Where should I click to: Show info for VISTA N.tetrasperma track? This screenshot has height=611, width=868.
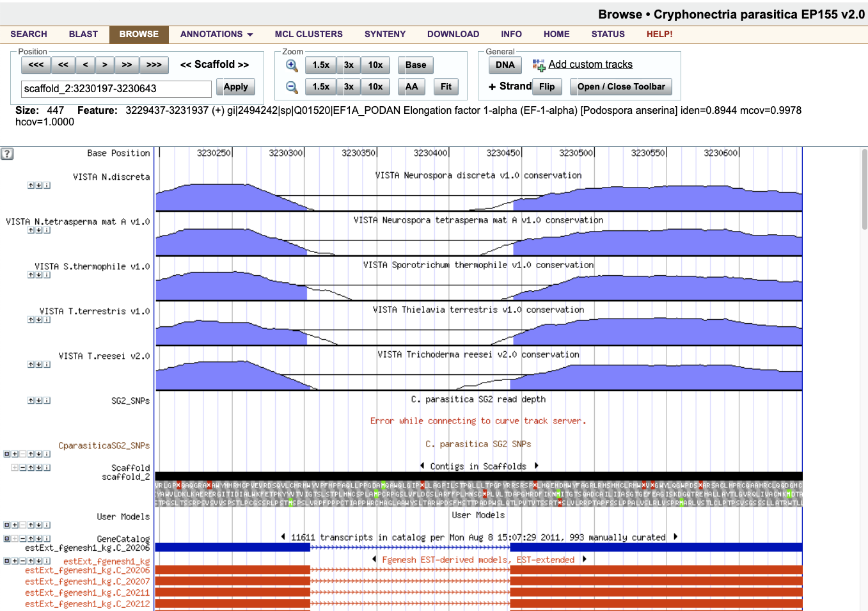coord(47,230)
